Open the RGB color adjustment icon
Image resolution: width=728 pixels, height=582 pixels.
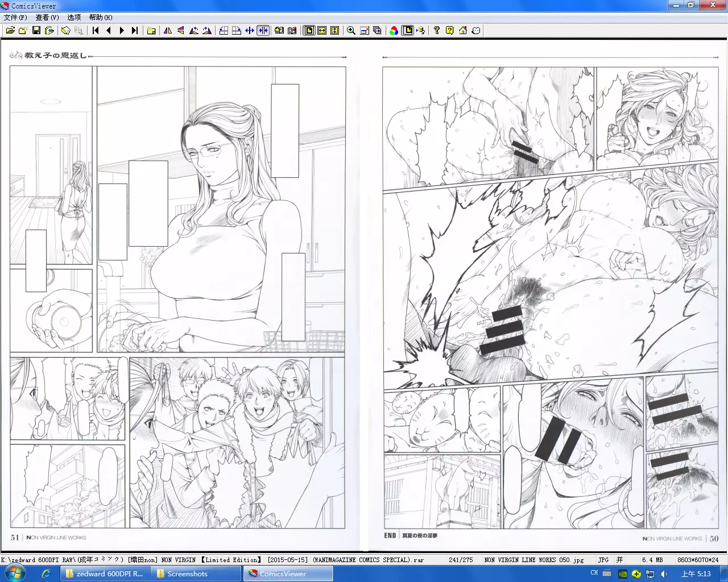[x=394, y=31]
